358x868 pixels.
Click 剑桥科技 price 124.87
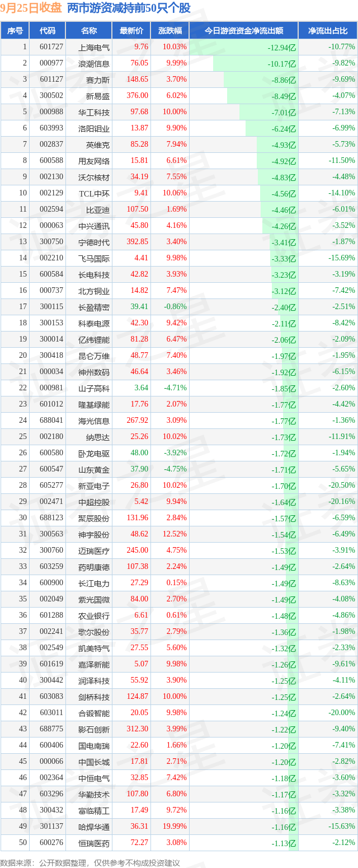click(x=138, y=697)
